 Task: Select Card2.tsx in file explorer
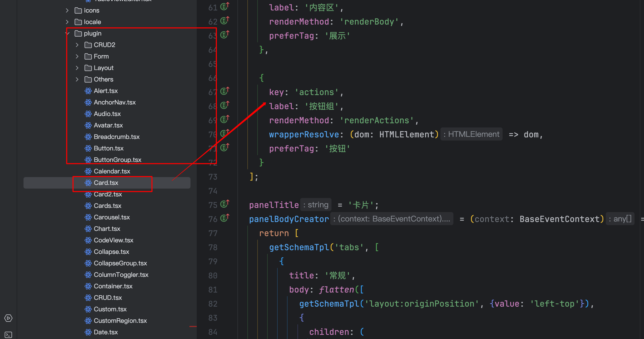(x=107, y=194)
